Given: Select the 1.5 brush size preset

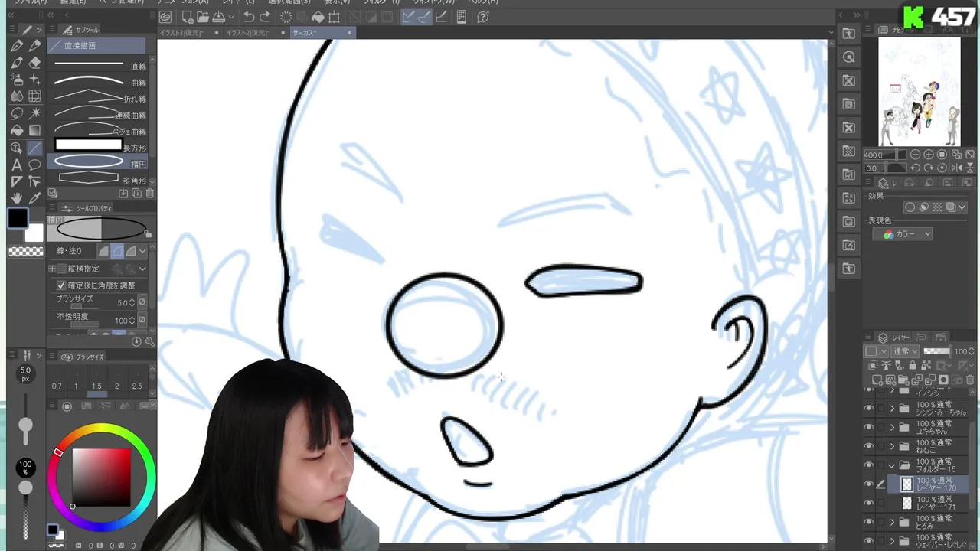Looking at the screenshot, I should pos(96,386).
